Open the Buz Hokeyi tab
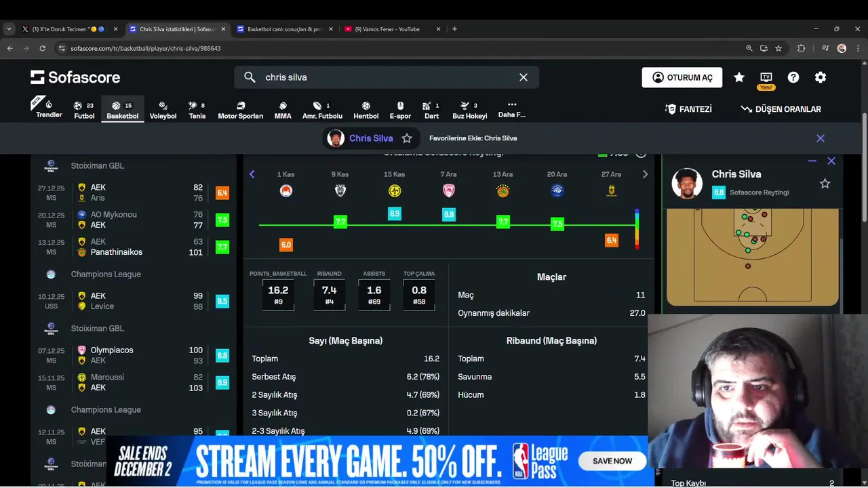 [469, 110]
